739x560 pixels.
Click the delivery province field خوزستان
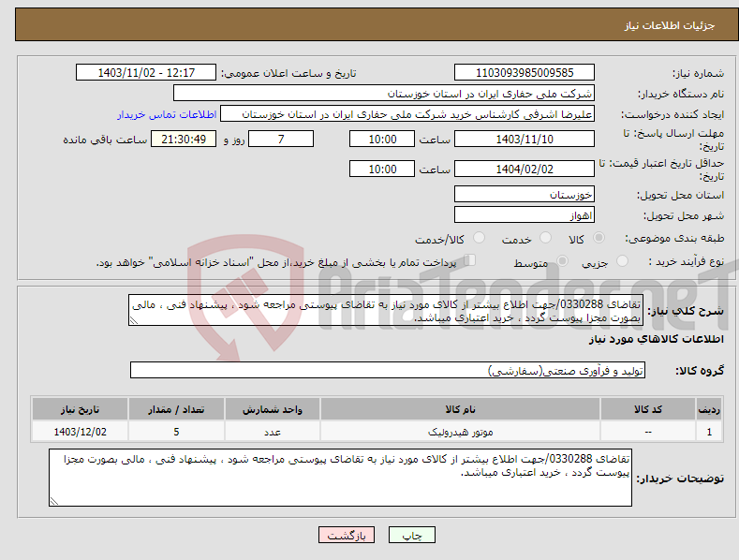[525, 194]
